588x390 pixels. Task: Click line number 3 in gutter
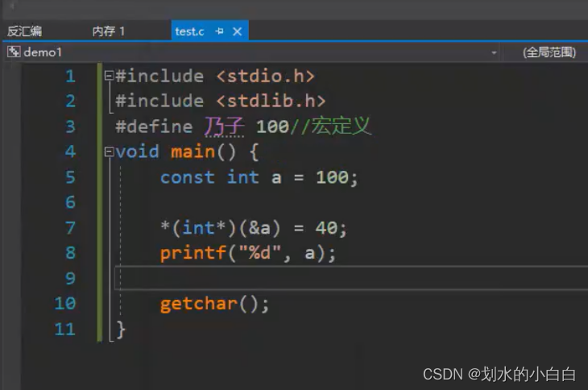pyautogui.click(x=70, y=127)
